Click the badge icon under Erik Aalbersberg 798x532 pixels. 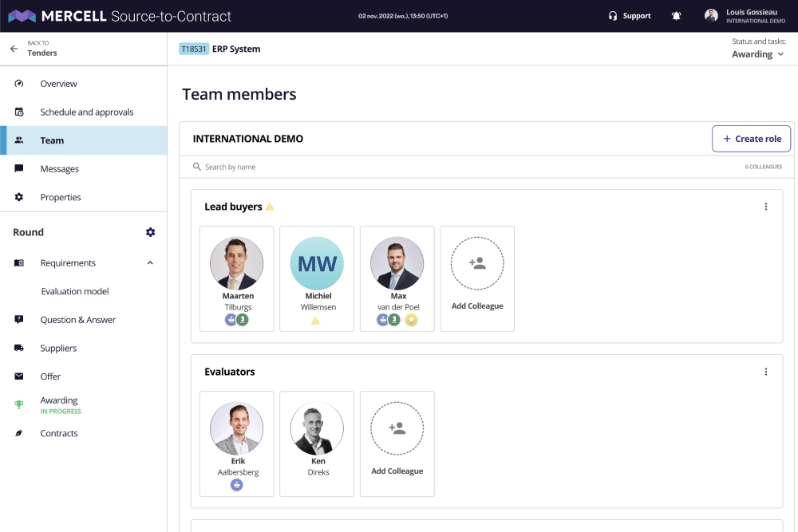pyautogui.click(x=237, y=485)
